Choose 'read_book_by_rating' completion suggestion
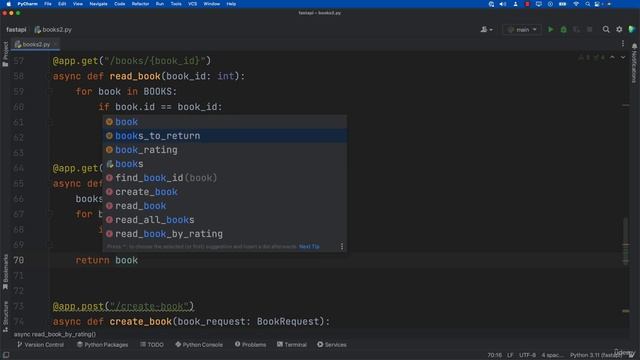Viewport: 640px width, 360px height. point(225,234)
